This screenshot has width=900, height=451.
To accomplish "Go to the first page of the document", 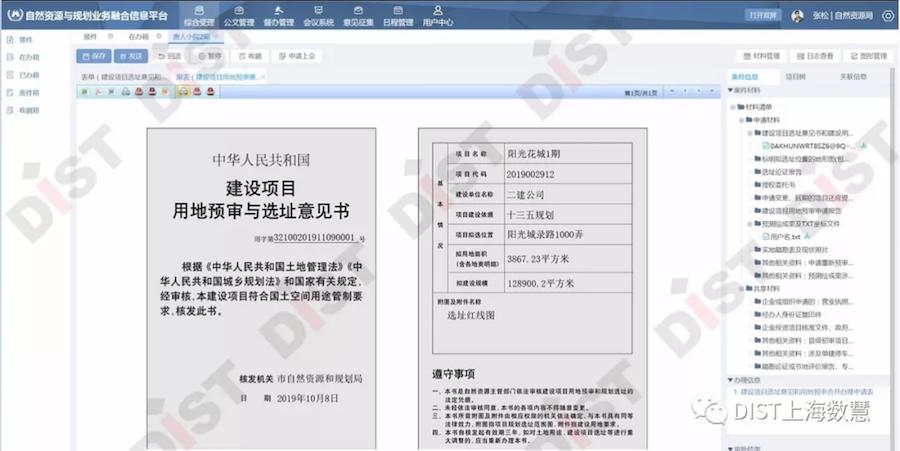I will [671, 91].
